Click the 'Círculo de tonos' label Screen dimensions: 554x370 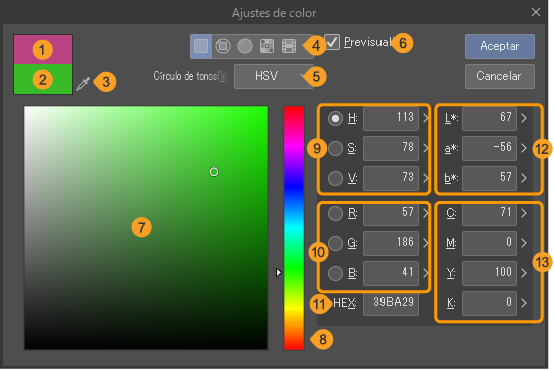(x=190, y=76)
